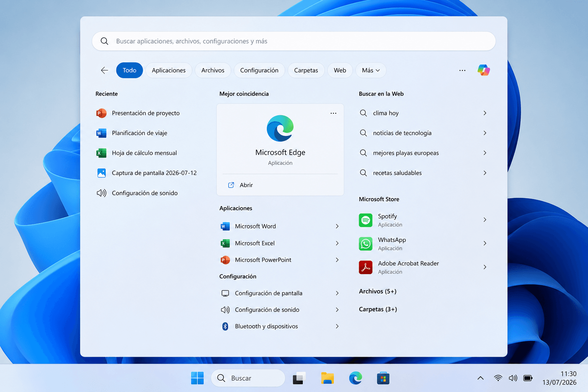Switch to the Web filter tab
Screen dimensions: 588x392
340,70
